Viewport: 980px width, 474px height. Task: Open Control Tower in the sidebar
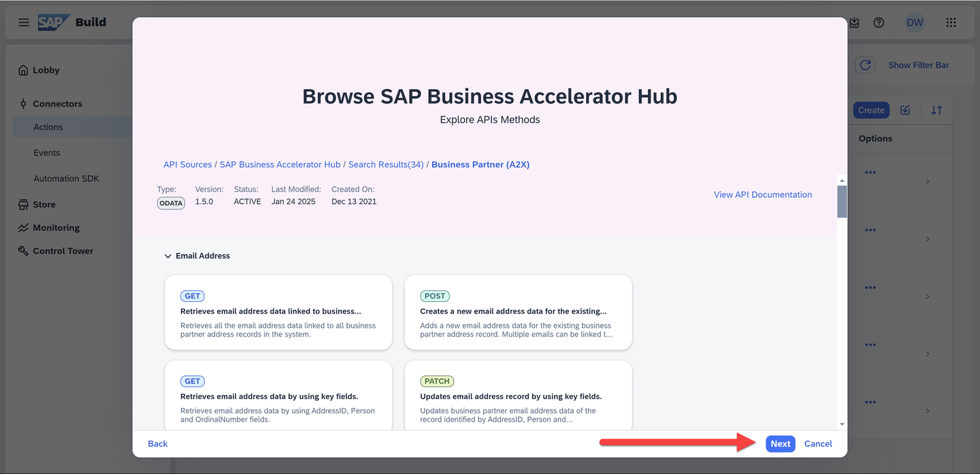click(x=63, y=251)
